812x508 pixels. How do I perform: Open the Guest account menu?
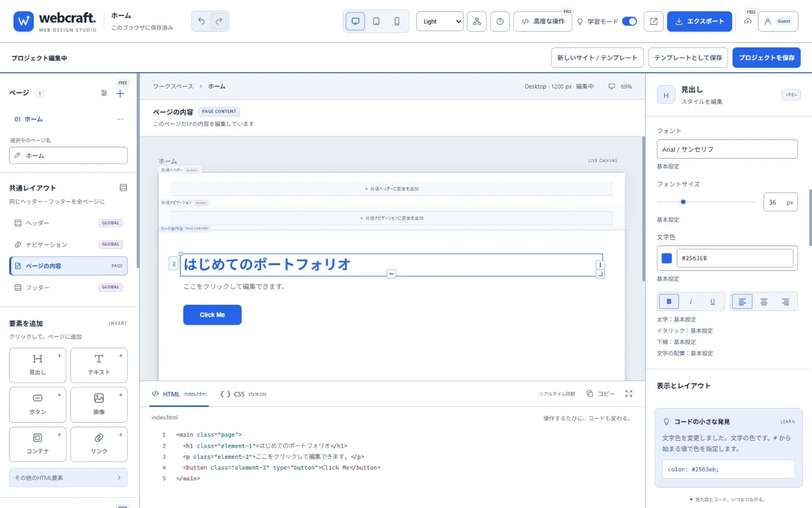click(778, 21)
